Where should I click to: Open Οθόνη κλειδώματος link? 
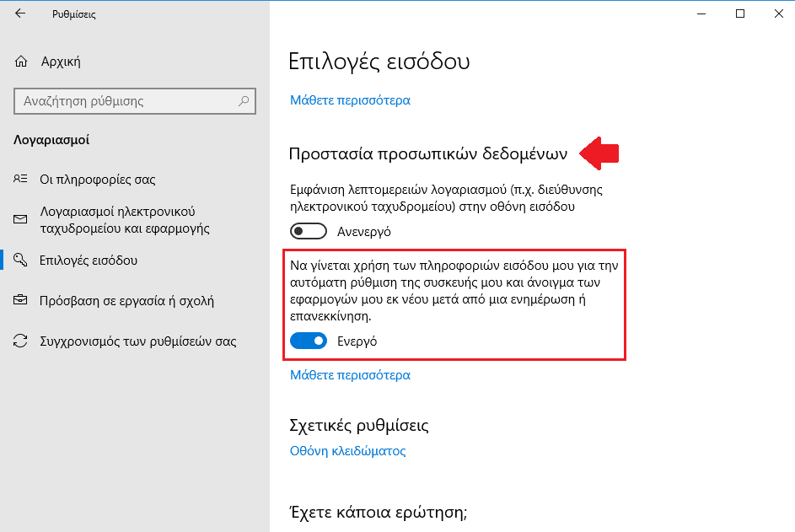(348, 451)
